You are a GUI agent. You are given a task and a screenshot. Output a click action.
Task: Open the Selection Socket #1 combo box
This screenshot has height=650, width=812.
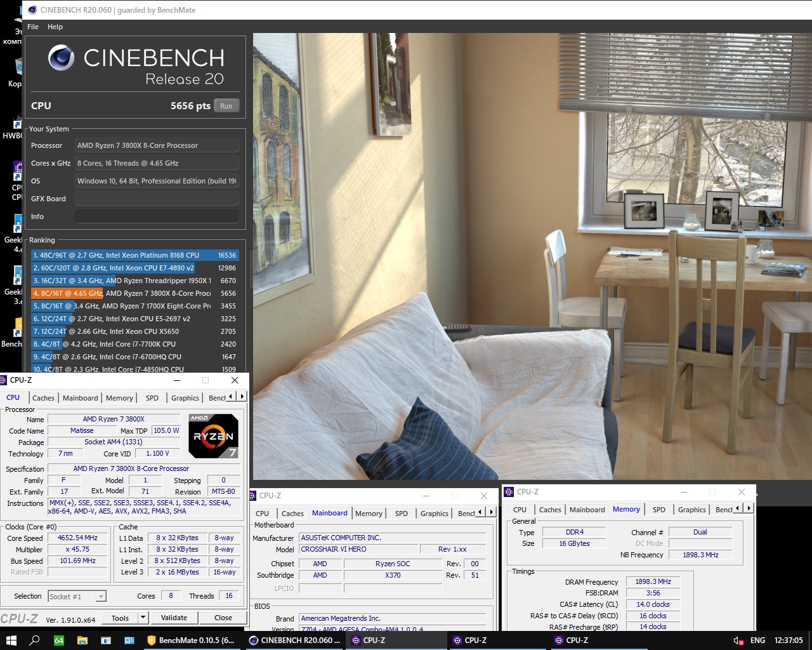pyautogui.click(x=77, y=597)
